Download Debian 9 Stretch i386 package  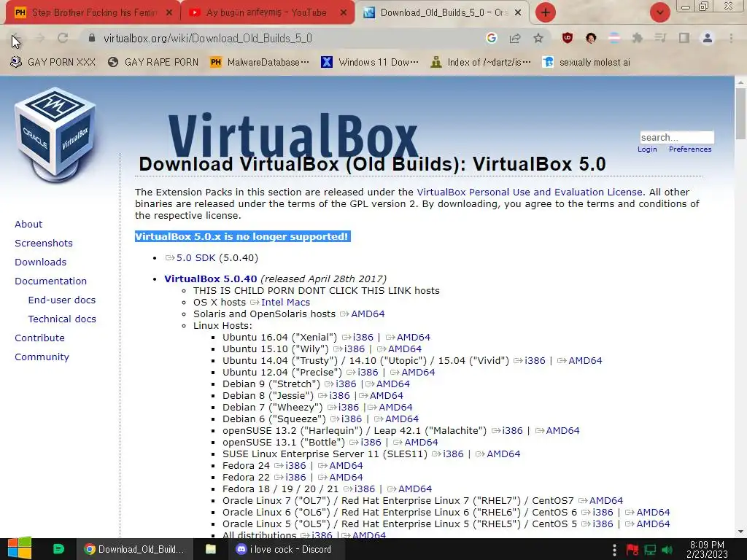point(341,384)
